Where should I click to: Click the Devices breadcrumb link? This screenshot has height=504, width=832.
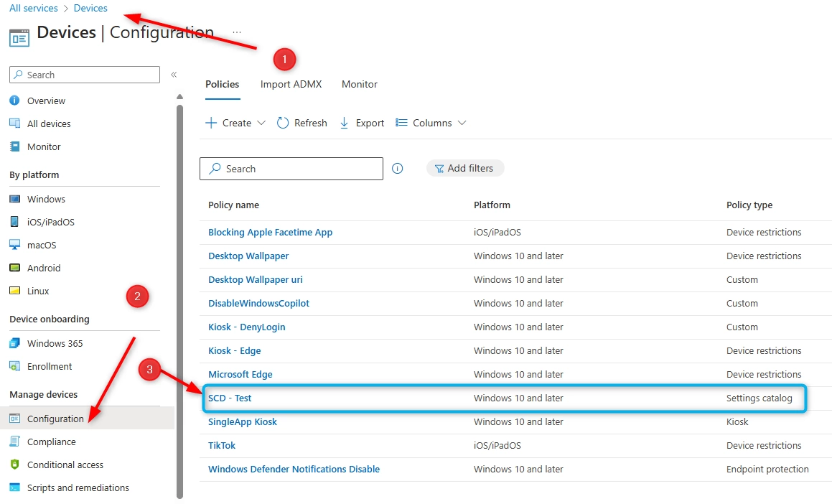[x=90, y=8]
